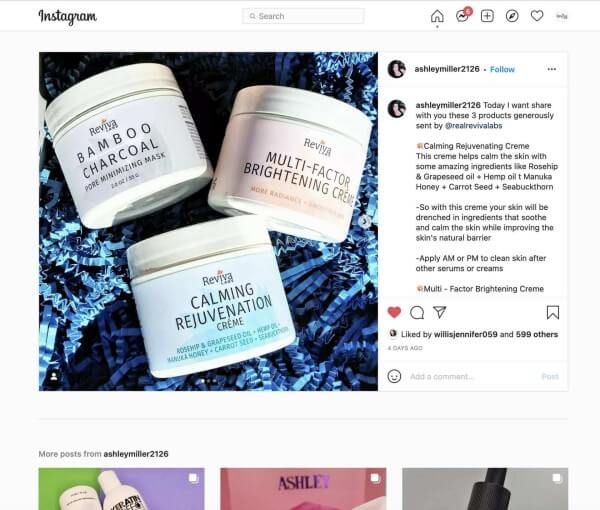Open activity feed heart icon in navbar
600x510 pixels.
point(537,16)
